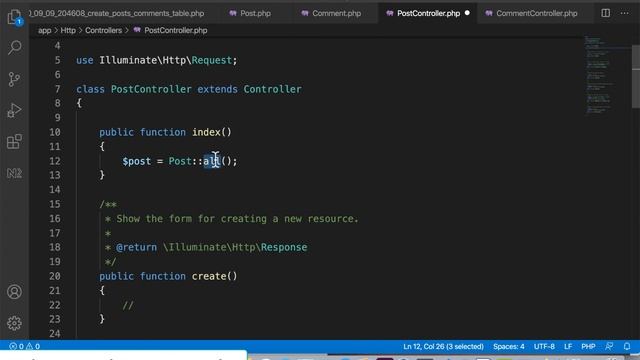Image resolution: width=640 pixels, height=360 pixels.
Task: Open the N2 extension panel icon
Action: click(14, 173)
